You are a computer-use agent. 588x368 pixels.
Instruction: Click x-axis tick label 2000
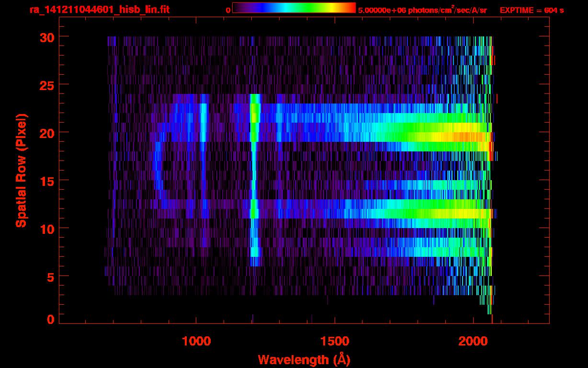coord(473,341)
